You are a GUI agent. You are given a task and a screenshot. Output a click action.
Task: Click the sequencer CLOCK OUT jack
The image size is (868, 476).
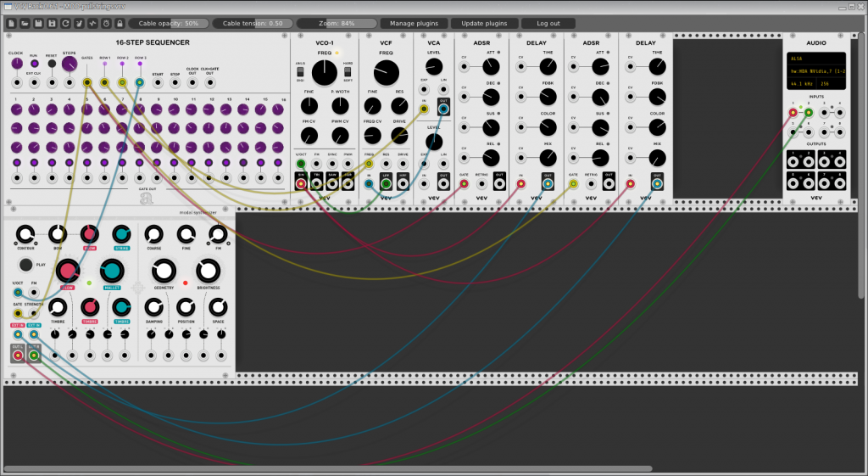click(x=192, y=82)
